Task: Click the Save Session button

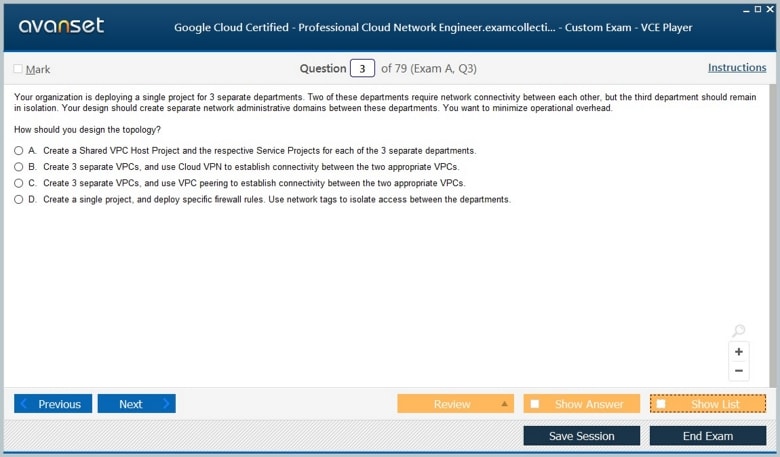Action: click(582, 436)
